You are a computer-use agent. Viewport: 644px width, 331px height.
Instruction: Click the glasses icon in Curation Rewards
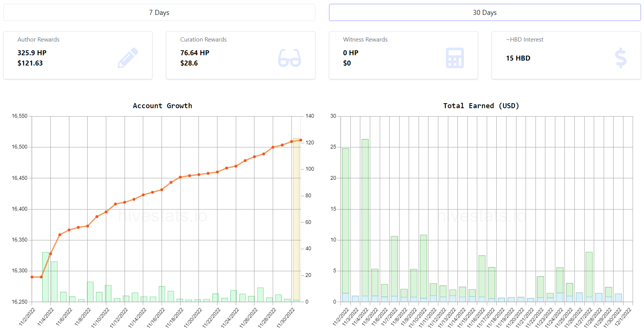tap(289, 58)
